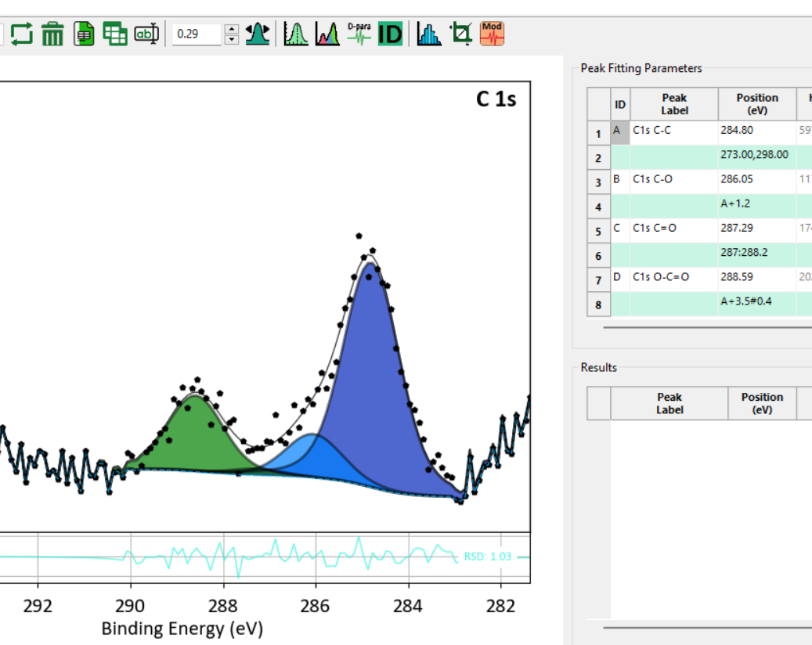Click the 0.29 numeric input field

pos(197,34)
